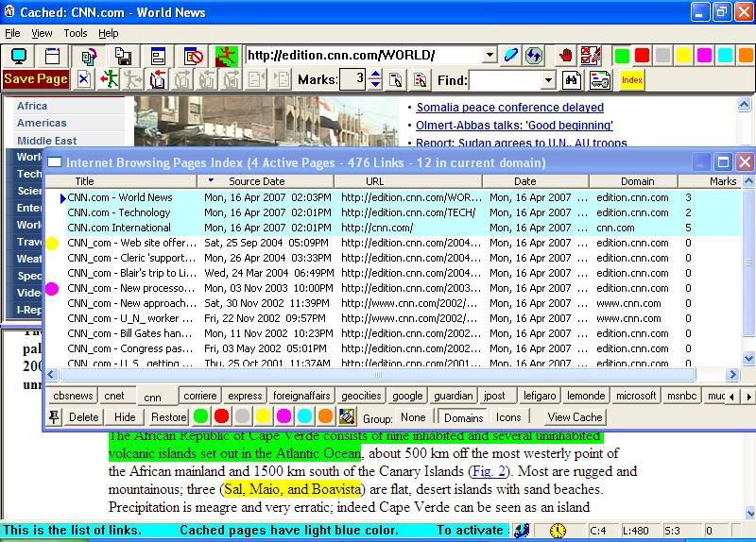Select the None grouping option
The image size is (756, 542).
tap(413, 417)
